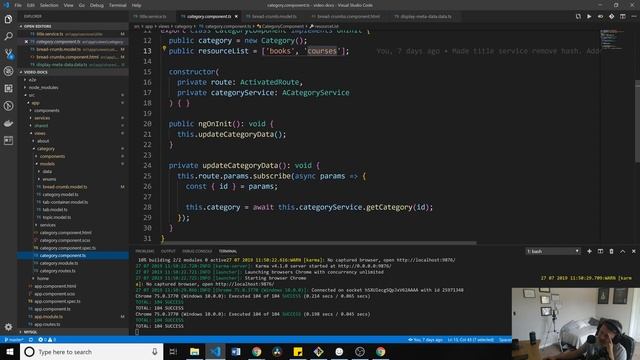Add a new terminal with plus icon
Screen dimensions: 640x360
click(x=589, y=251)
